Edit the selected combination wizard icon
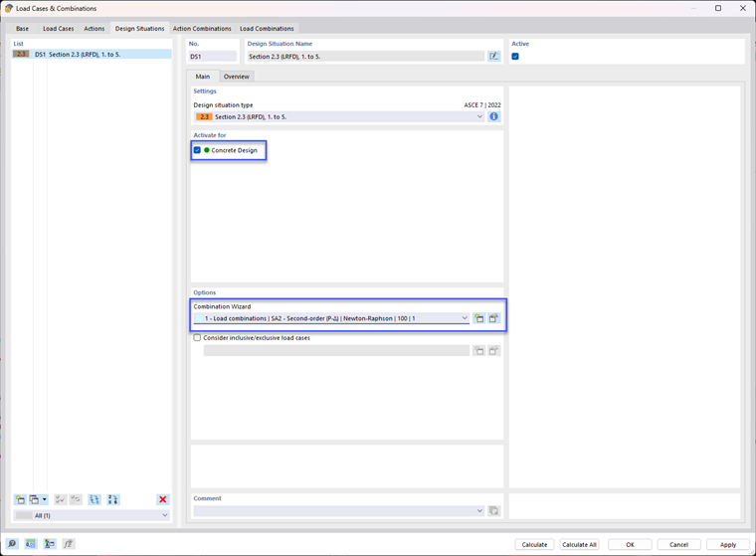The height and width of the screenshot is (556, 756). 493,318
